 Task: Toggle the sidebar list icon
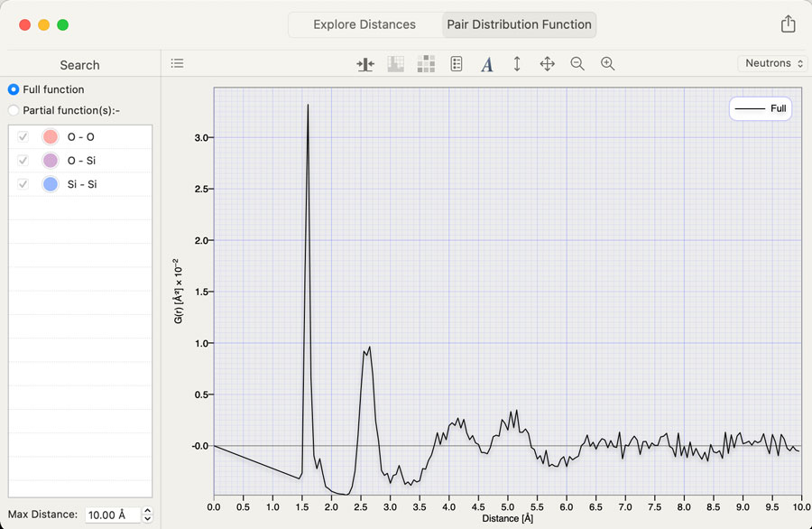tap(178, 63)
